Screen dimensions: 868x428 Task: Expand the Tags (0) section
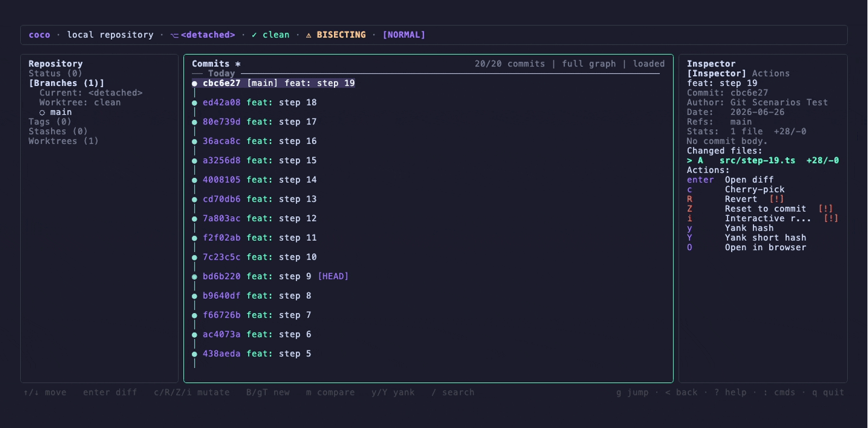coord(50,122)
